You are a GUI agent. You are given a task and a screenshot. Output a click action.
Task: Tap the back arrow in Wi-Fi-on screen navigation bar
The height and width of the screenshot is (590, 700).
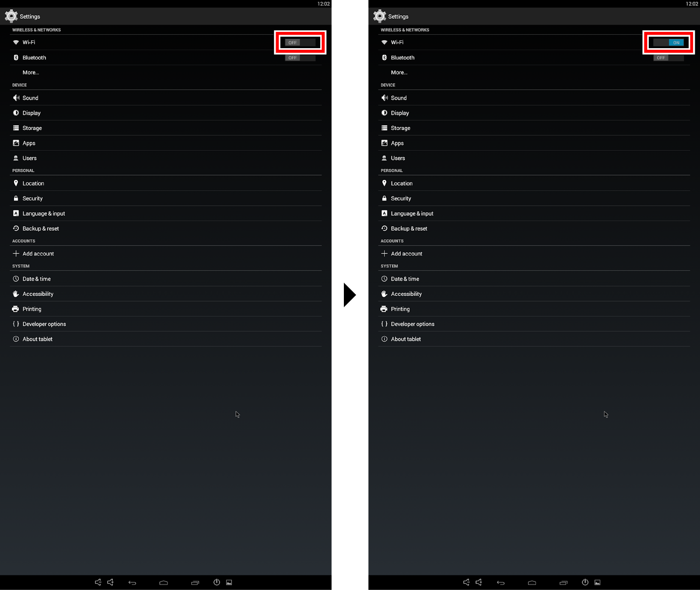[500, 583]
